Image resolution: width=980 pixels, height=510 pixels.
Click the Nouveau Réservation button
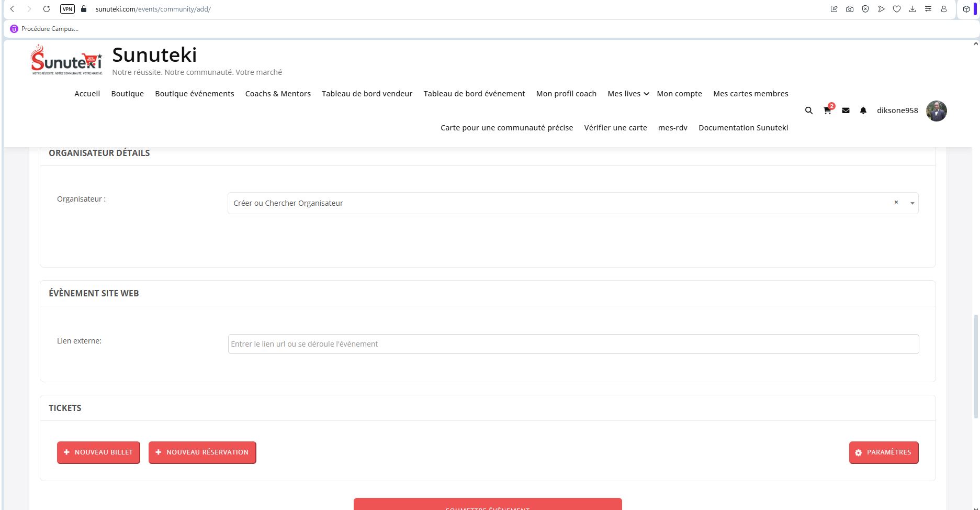(x=202, y=452)
